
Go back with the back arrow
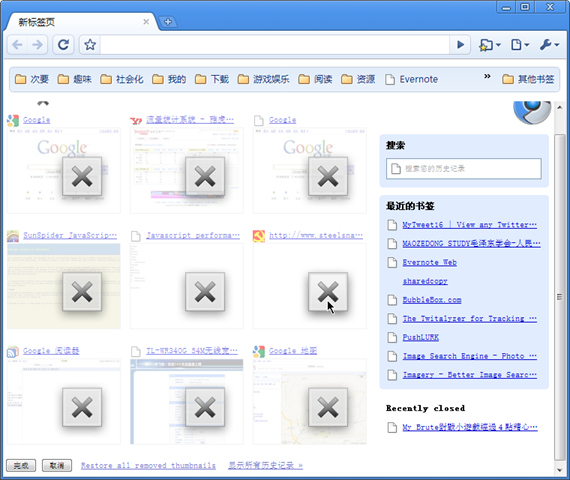point(17,45)
